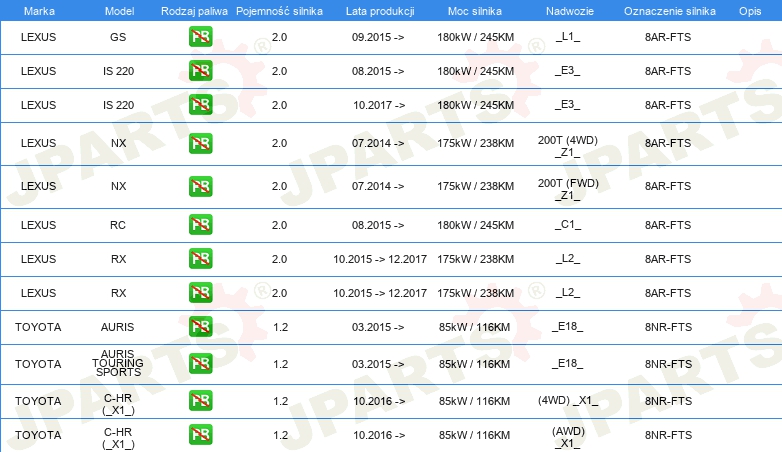782x452 pixels.
Task: Click fuel icon in NX 200T (FWD) row
Action: (x=200, y=186)
